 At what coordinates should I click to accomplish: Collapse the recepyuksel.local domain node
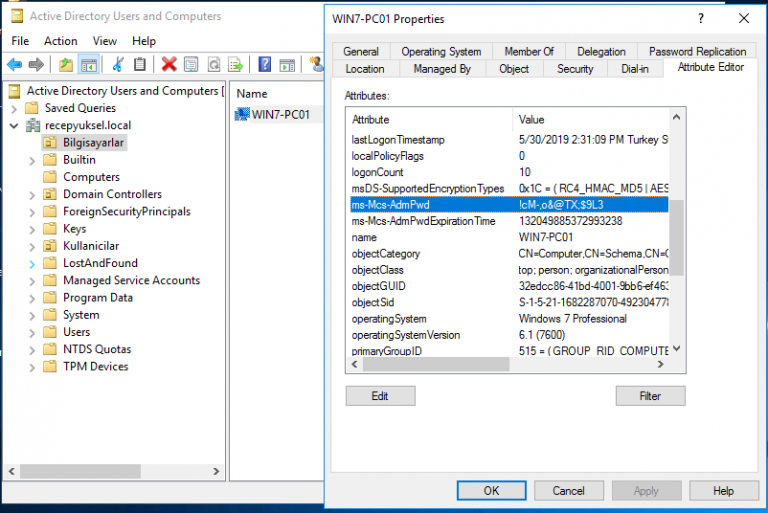coord(14,126)
